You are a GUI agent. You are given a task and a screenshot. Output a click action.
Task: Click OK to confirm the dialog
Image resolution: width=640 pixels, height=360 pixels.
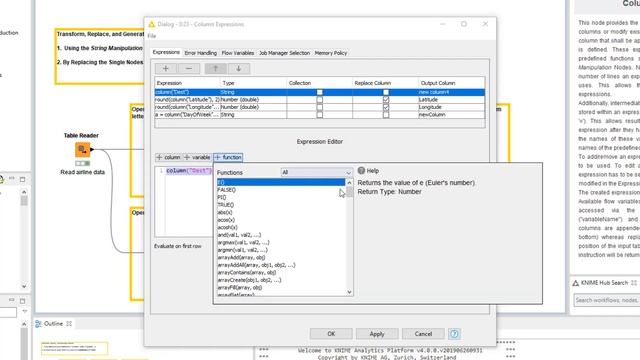(x=331, y=334)
